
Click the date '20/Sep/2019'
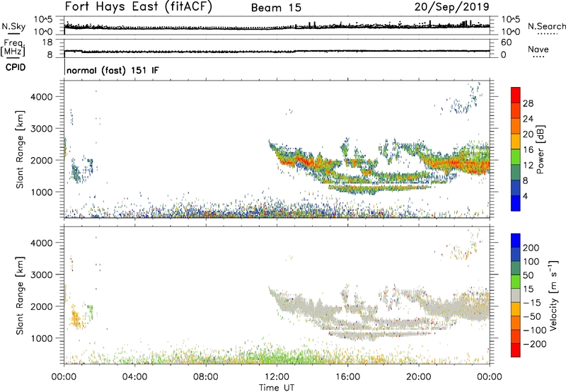(x=451, y=7)
